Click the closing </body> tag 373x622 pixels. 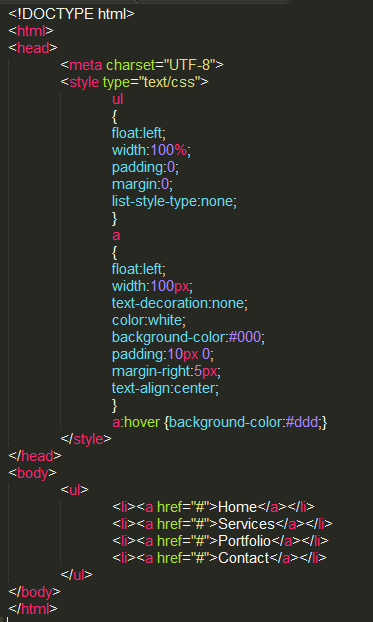[35, 592]
